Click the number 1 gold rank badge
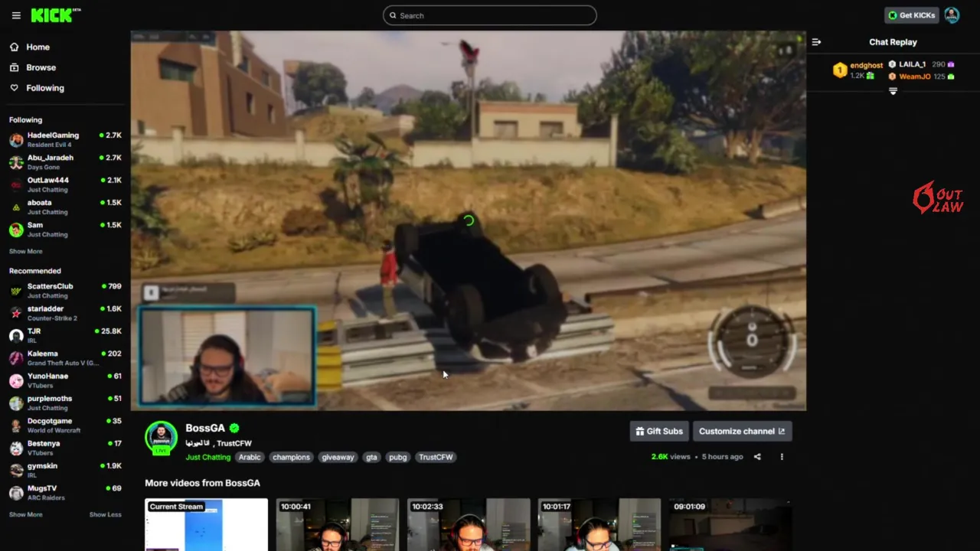The width and height of the screenshot is (980, 551). point(840,70)
